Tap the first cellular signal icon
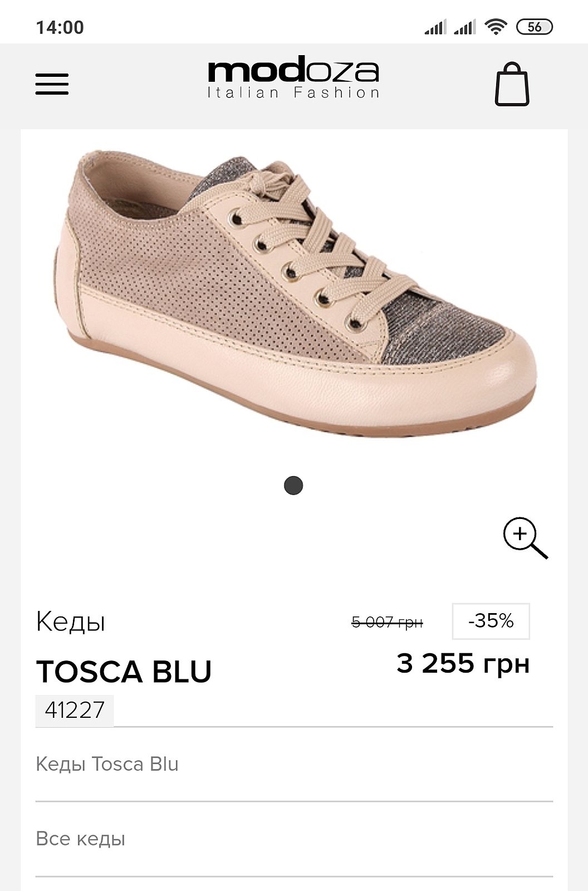588x891 pixels. (x=435, y=26)
